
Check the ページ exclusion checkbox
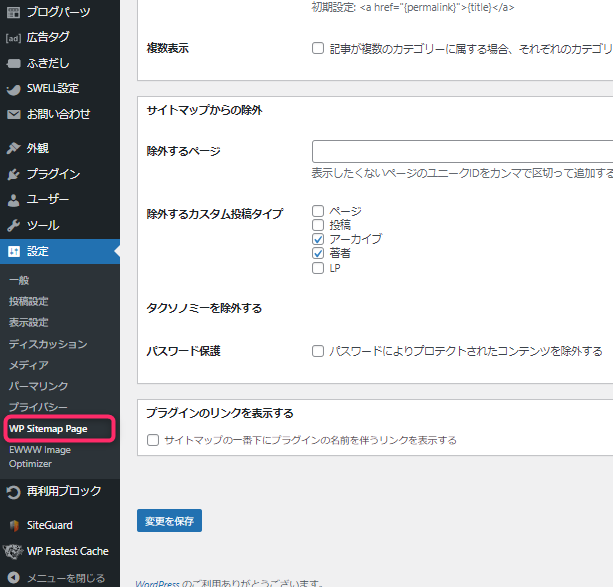[x=318, y=211]
